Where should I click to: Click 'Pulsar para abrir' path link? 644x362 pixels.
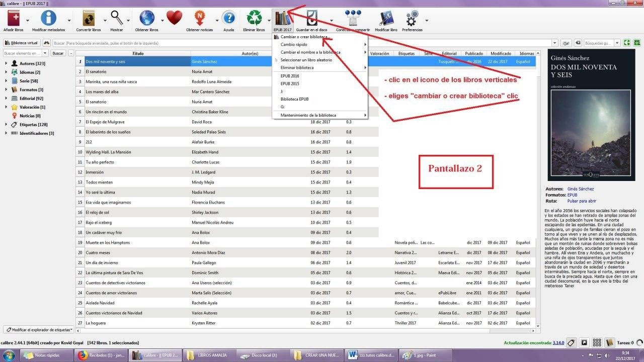click(582, 201)
